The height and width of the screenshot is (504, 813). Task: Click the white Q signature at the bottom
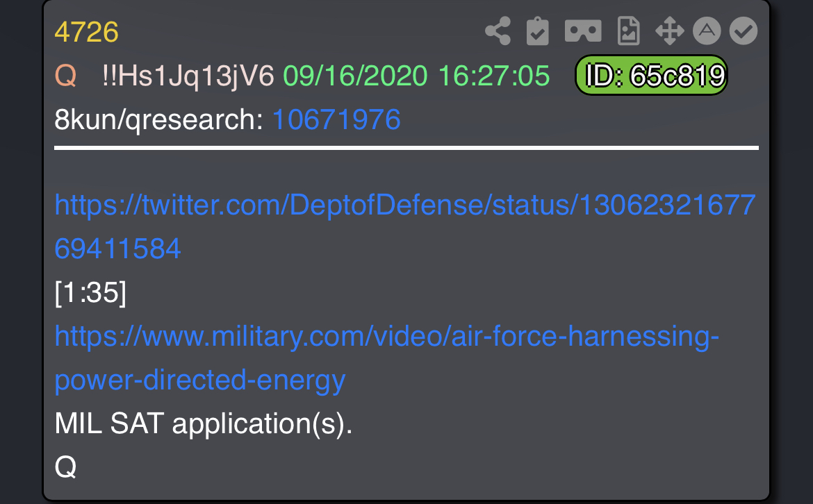pyautogui.click(x=66, y=467)
